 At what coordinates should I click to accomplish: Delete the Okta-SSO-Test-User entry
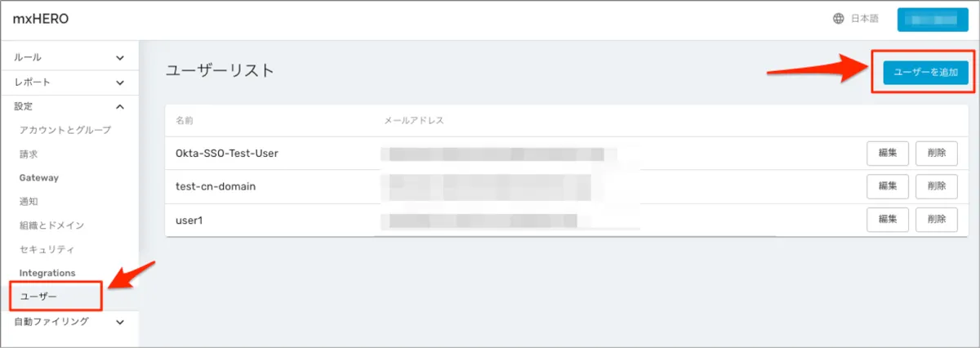[x=937, y=153]
